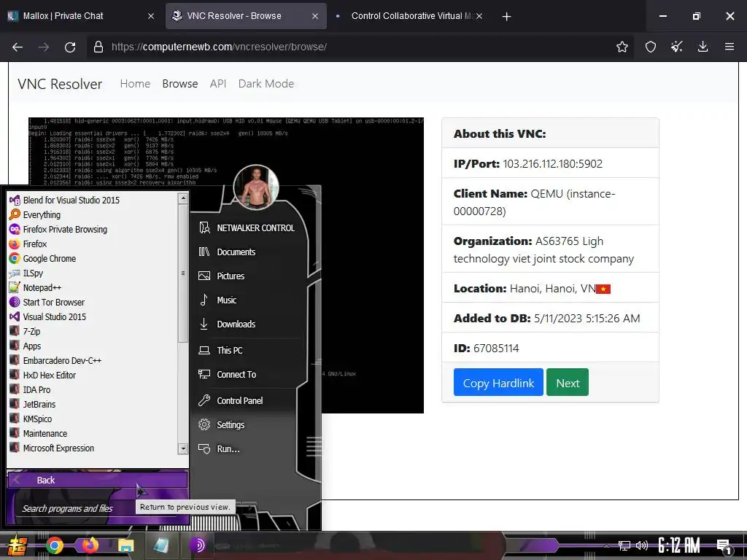
Task: Click the volume speaker tray icon
Action: 642,545
